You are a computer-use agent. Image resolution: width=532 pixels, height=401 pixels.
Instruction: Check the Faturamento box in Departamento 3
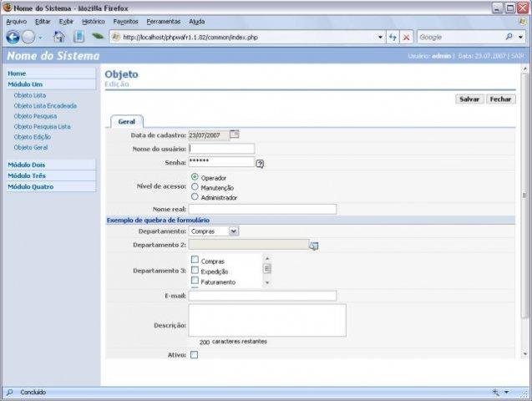click(x=195, y=281)
